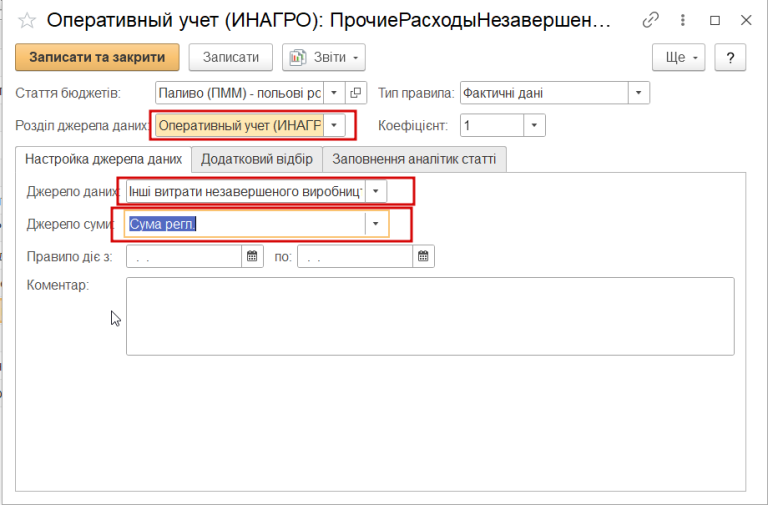Click the Стаття бюджетів input field
Image resolution: width=768 pixels, height=505 pixels.
pyautogui.click(x=240, y=93)
